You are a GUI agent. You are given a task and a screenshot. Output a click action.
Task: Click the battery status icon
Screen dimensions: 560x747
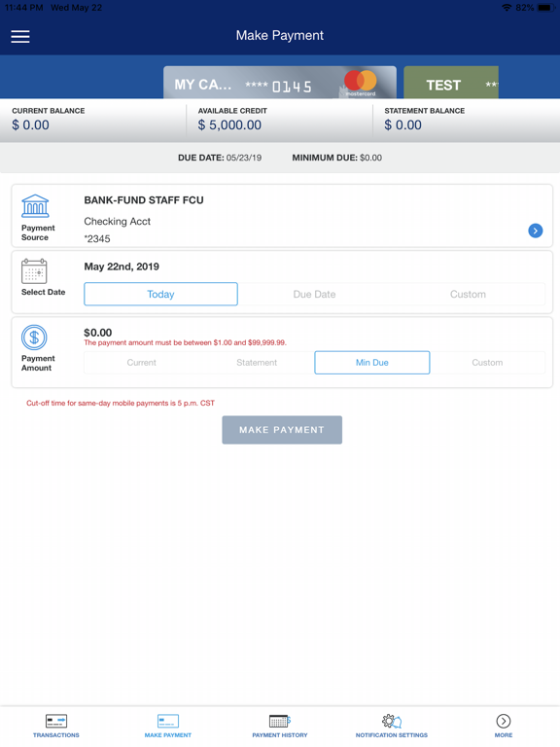point(545,8)
